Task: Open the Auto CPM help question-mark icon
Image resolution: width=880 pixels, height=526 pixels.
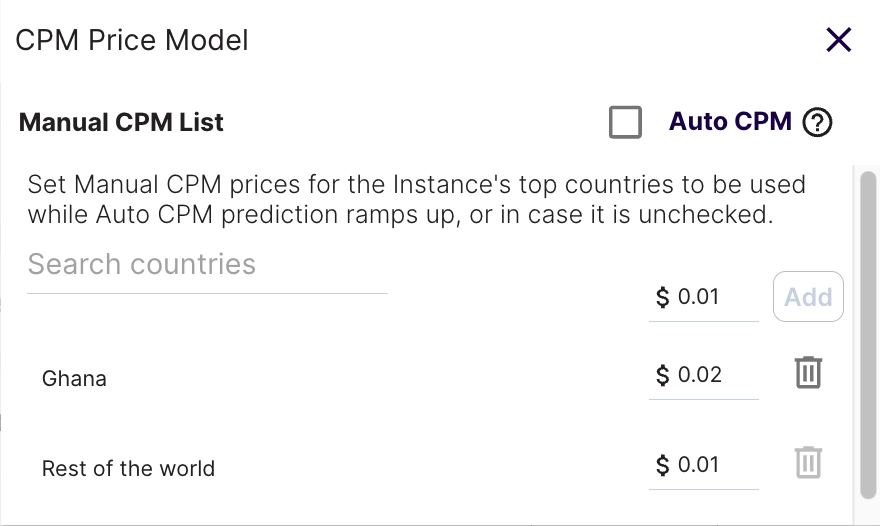Action: click(x=817, y=122)
